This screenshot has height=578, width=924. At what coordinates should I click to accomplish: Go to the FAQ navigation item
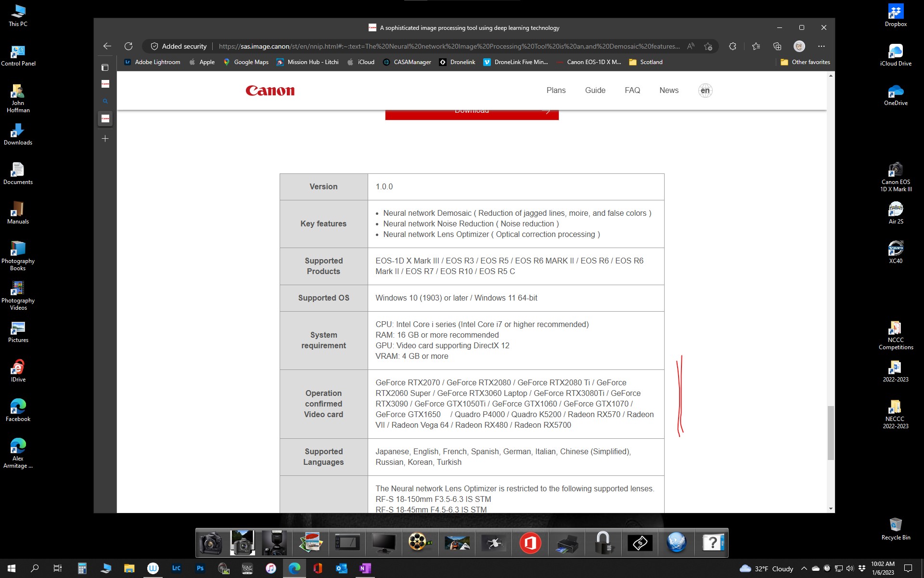point(632,91)
